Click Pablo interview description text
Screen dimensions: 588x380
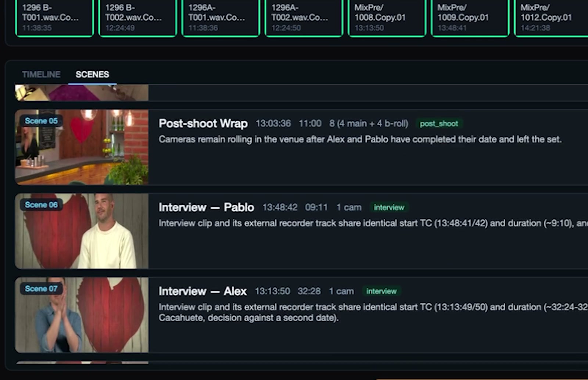(373, 223)
